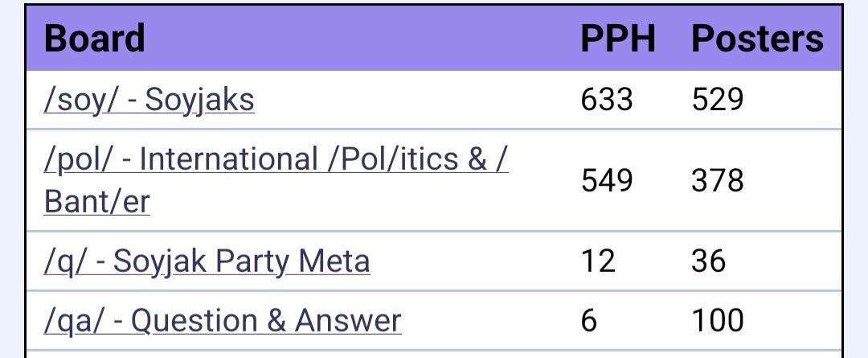868x358 pixels.
Task: Click the Posters count 378 for /pol/
Action: [717, 180]
